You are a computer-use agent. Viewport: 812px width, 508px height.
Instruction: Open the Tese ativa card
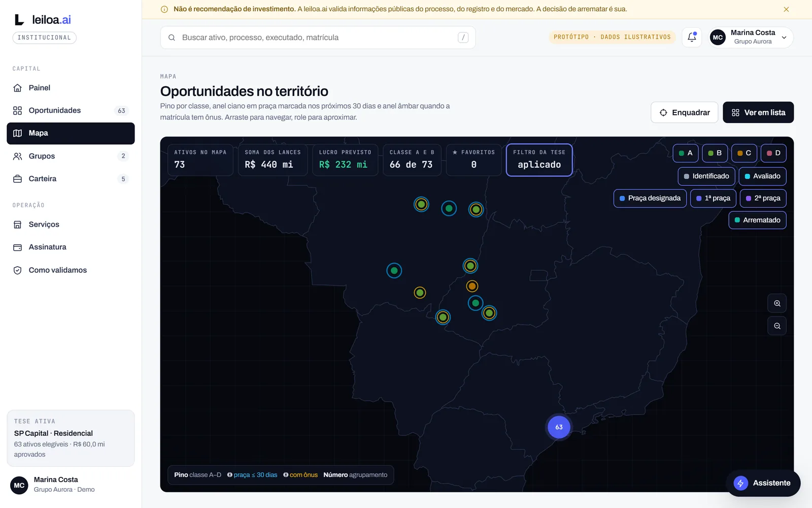coord(71,438)
